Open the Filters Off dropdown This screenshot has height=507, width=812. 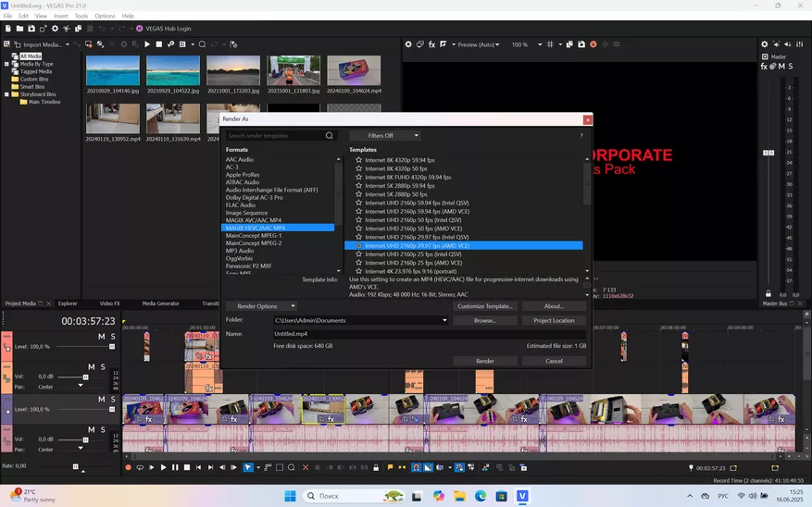pos(386,136)
